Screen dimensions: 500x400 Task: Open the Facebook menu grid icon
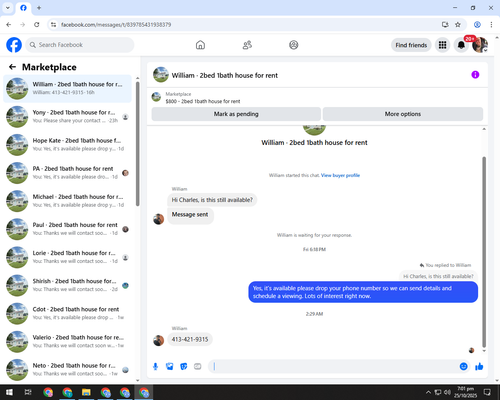tap(442, 45)
